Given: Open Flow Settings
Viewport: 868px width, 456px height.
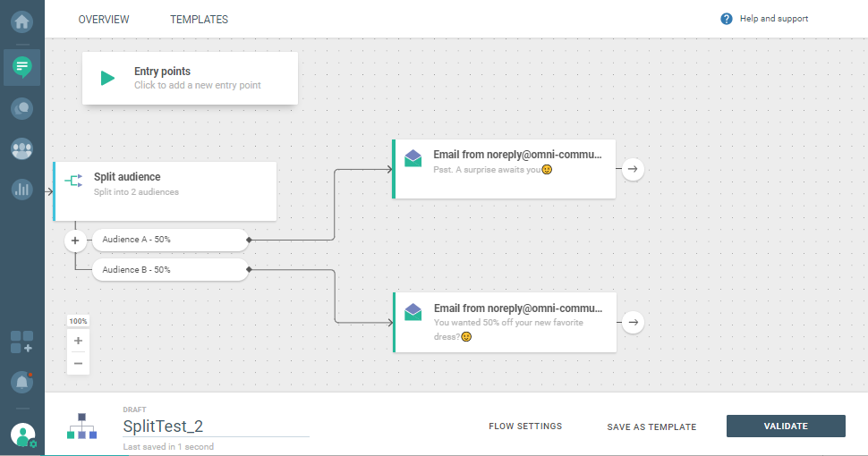Looking at the screenshot, I should (525, 426).
